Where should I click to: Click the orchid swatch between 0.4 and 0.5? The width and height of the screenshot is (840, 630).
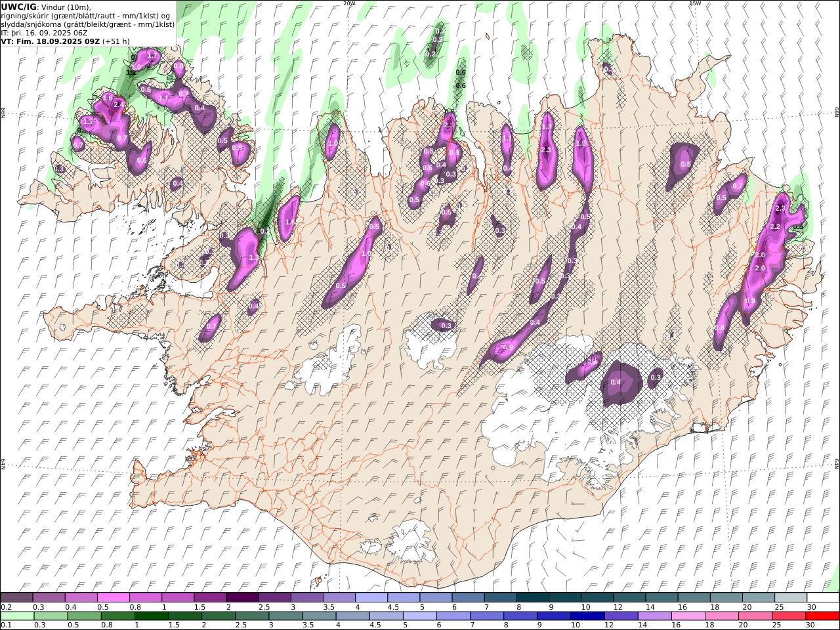click(x=81, y=597)
